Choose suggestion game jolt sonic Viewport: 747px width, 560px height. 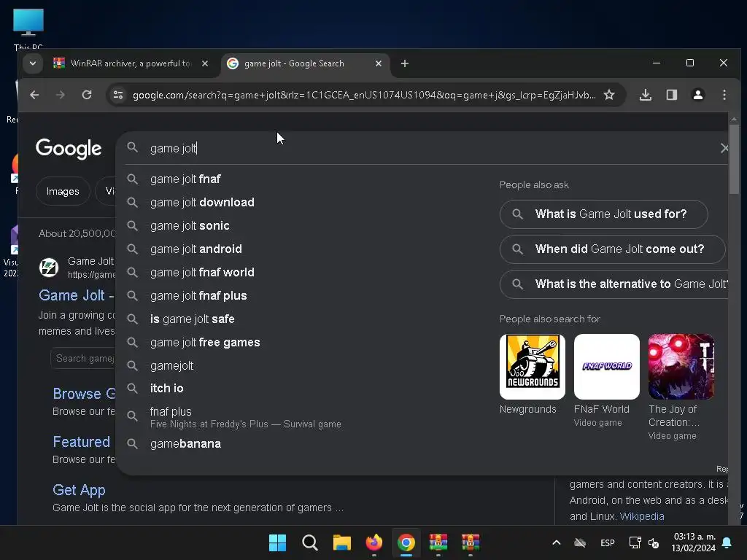click(305, 226)
